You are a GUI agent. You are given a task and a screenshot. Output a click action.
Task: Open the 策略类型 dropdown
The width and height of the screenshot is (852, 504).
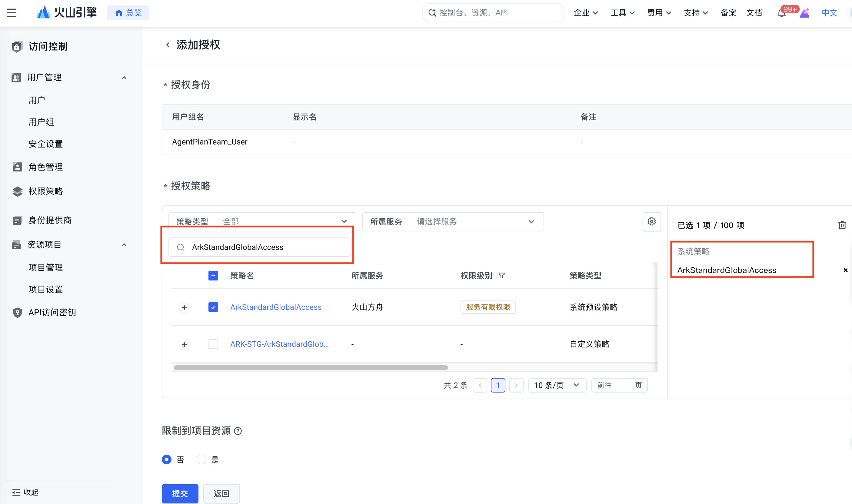click(x=286, y=221)
